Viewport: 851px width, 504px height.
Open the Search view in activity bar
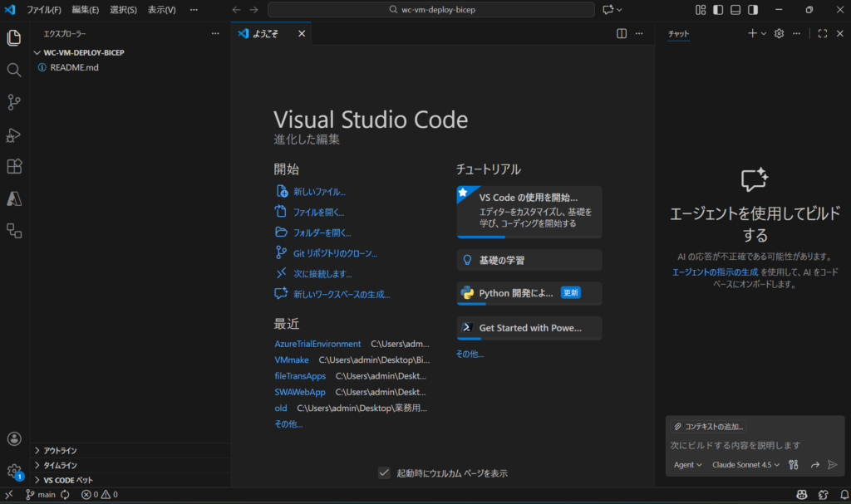(14, 70)
